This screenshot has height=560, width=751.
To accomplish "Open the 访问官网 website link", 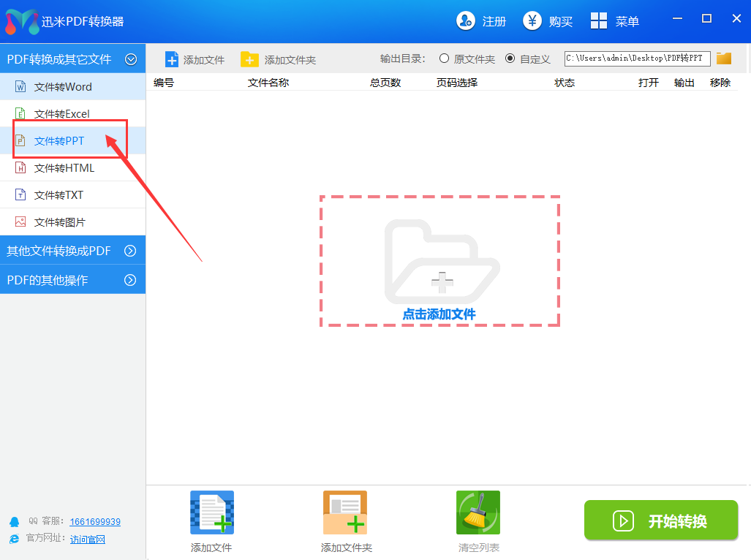I will (x=88, y=540).
